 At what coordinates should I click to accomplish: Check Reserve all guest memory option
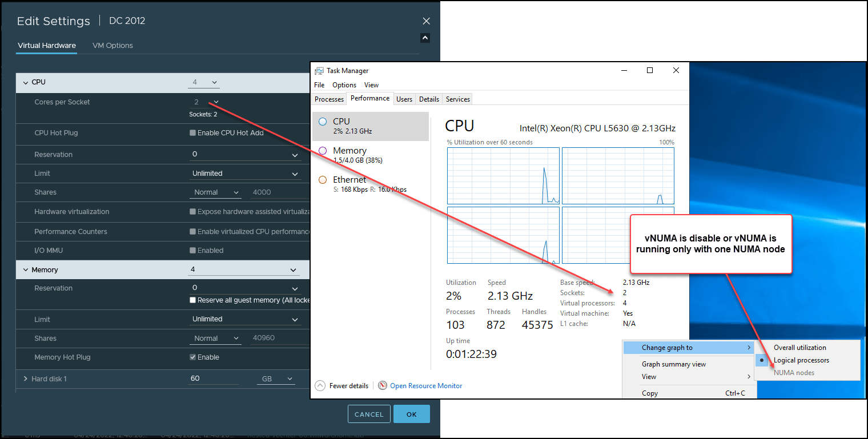pyautogui.click(x=192, y=300)
